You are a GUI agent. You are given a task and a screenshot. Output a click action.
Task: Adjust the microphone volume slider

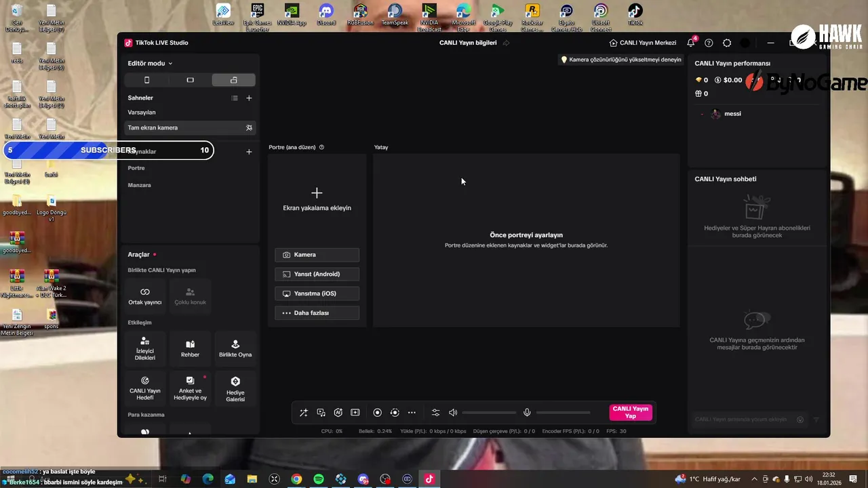tap(563, 413)
